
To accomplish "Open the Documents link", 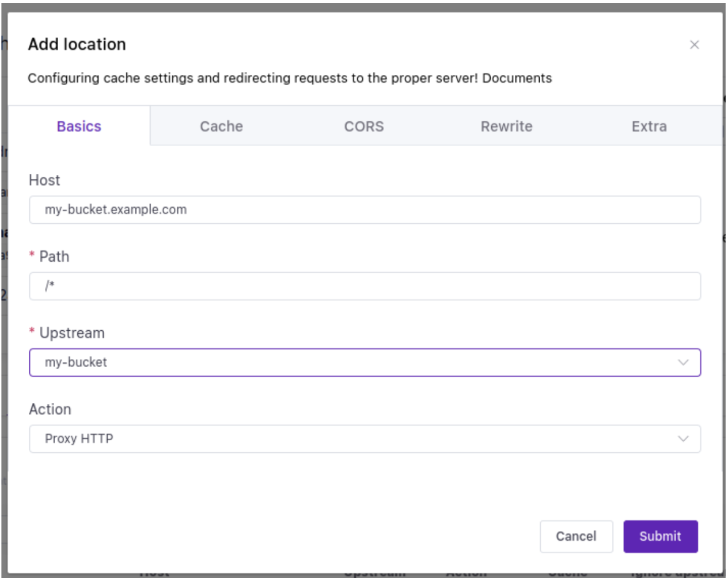I will (x=517, y=78).
